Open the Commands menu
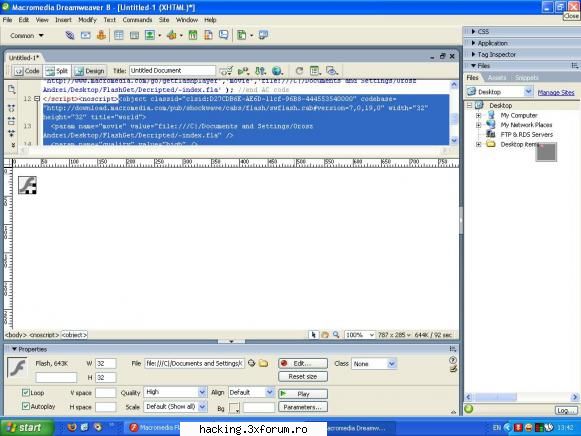The width and height of the screenshot is (581, 436). (x=137, y=20)
